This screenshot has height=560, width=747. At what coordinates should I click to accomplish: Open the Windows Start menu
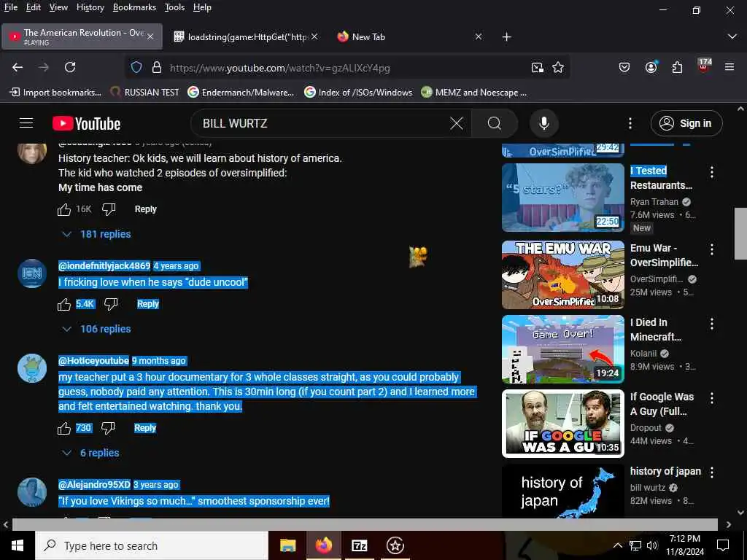[x=18, y=545]
